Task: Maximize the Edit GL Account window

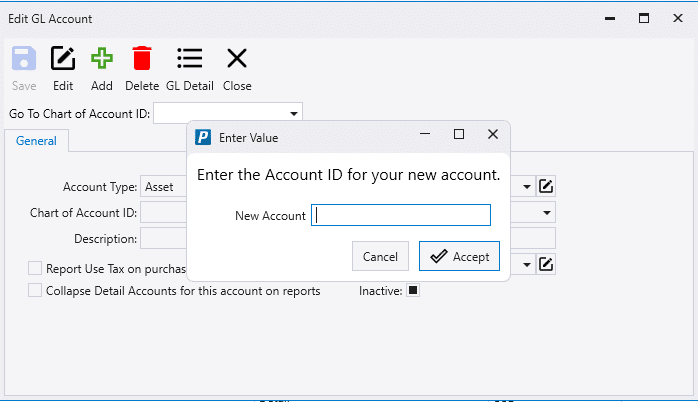Action: [644, 18]
